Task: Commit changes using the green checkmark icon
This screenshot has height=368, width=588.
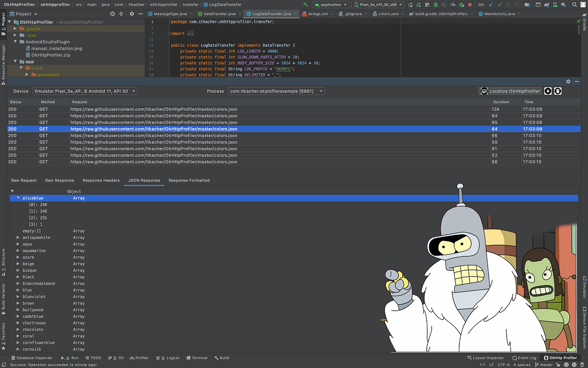Action: pyautogui.click(x=499, y=4)
